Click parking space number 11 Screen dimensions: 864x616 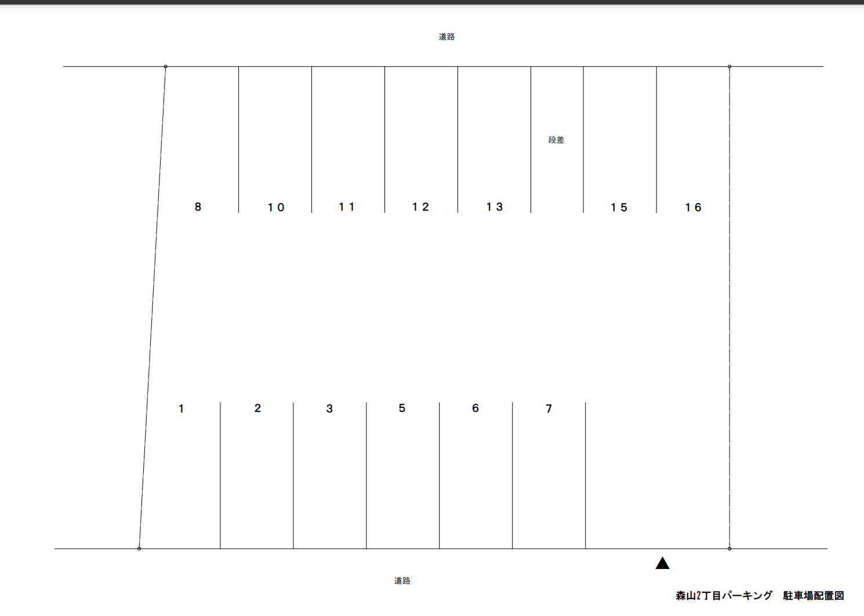point(347,206)
